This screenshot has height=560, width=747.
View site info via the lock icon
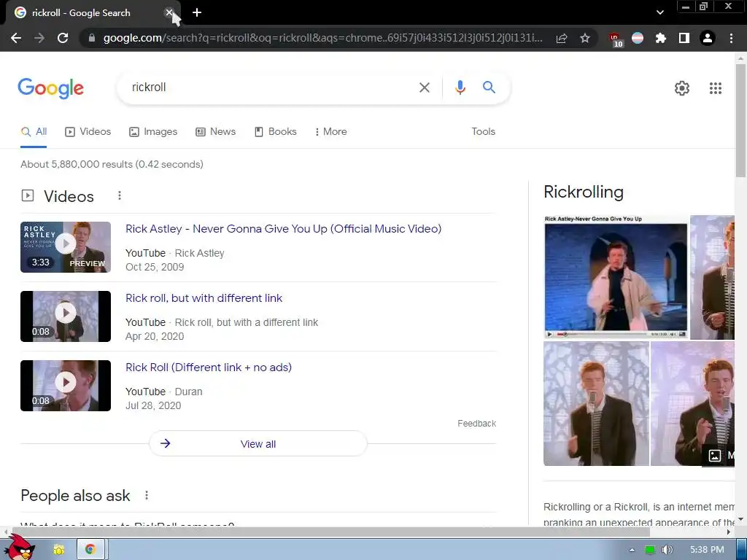pyautogui.click(x=91, y=38)
